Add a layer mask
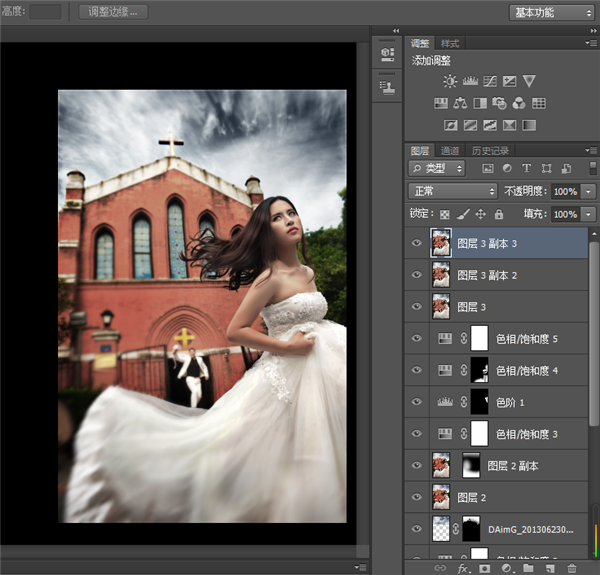The width and height of the screenshot is (600, 575). pos(484,568)
